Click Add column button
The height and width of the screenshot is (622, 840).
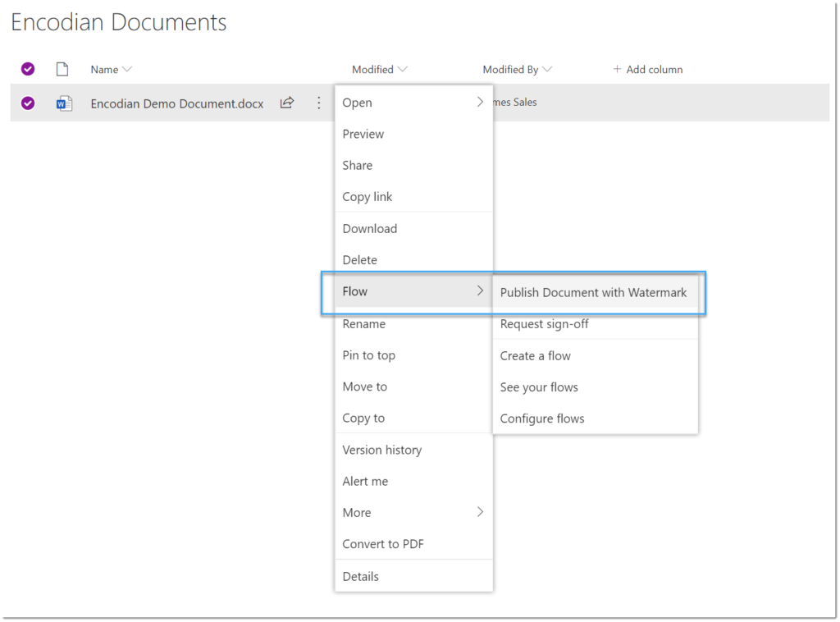(x=648, y=69)
